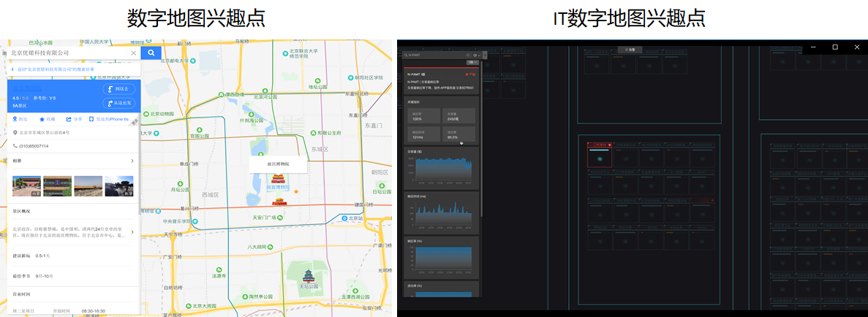The image size is (868, 317).
Task: Open the gear settings dropdown in IT panel
Action: click(x=475, y=56)
